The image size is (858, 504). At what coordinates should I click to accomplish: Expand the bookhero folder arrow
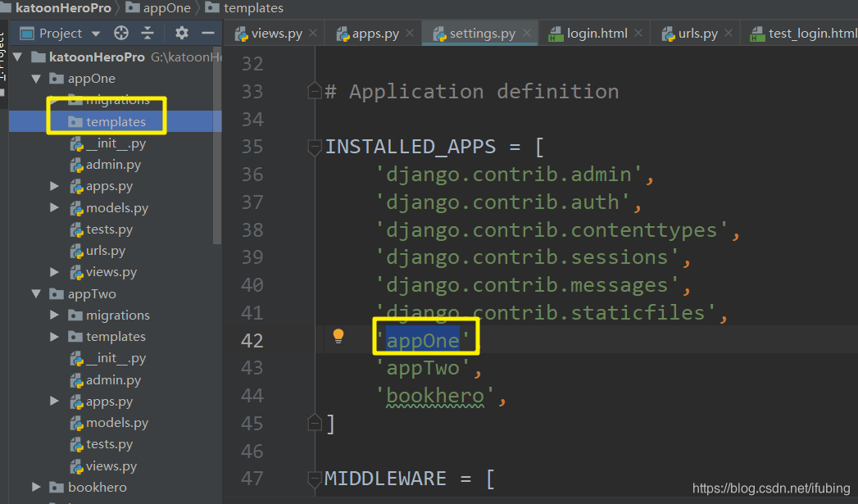36,487
